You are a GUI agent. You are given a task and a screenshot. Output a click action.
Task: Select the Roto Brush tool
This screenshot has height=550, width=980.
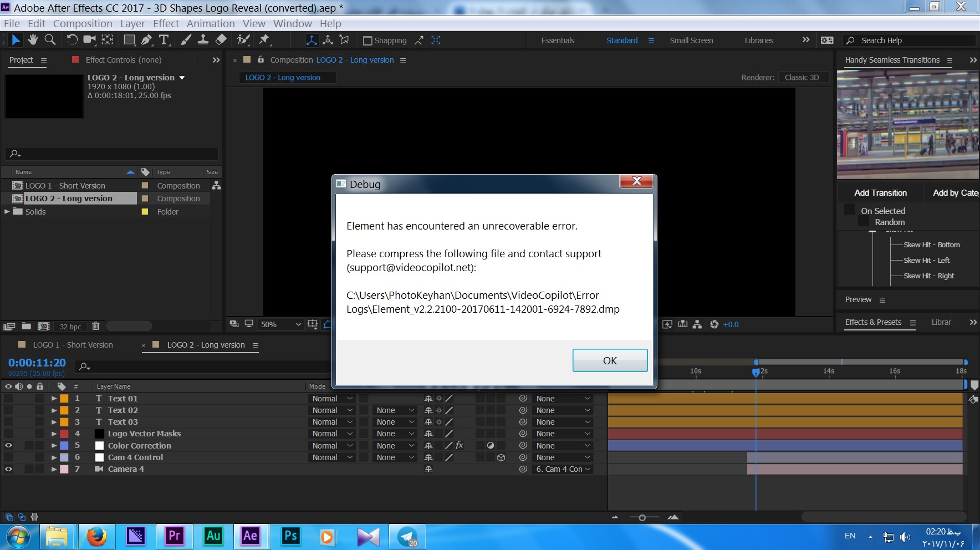point(243,39)
